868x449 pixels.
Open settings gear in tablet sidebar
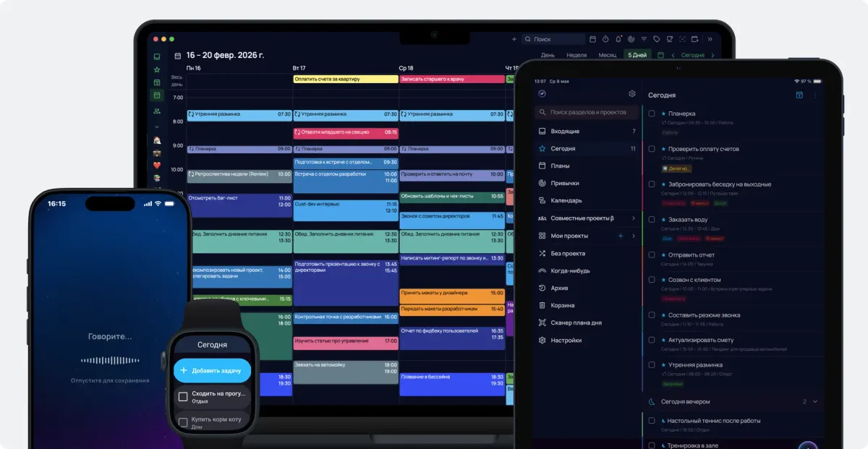[631, 94]
